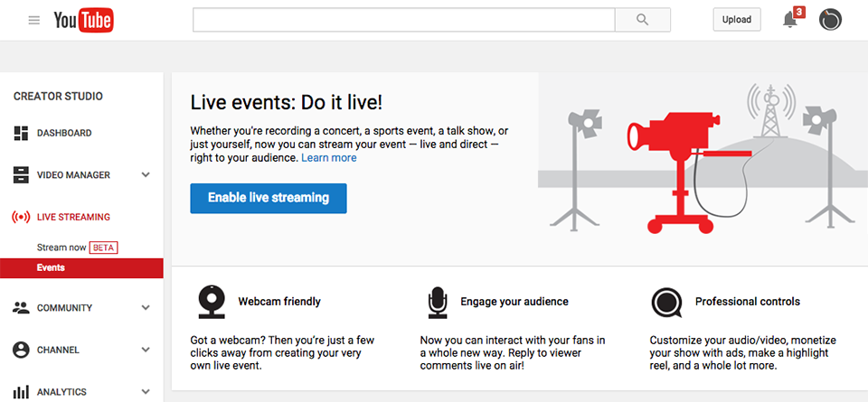Click the Professional controls heading
Screen dimensions: 868x402
(748, 302)
